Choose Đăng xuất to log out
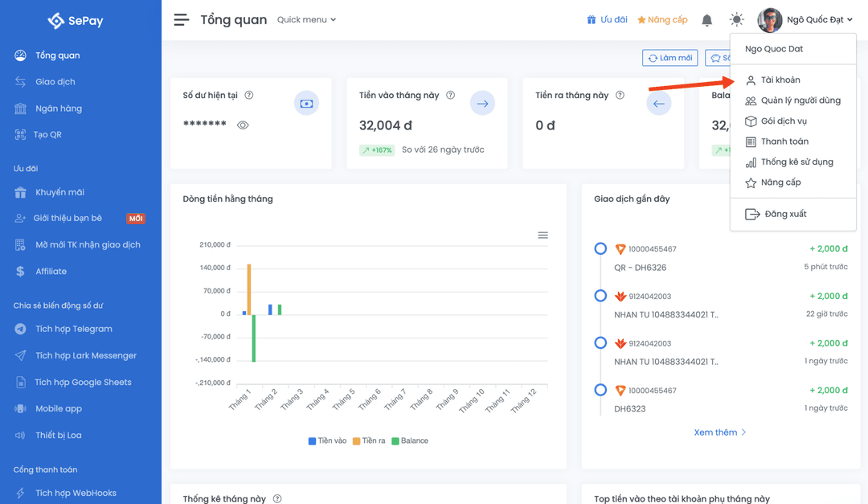The width and height of the screenshot is (868, 504). click(785, 215)
